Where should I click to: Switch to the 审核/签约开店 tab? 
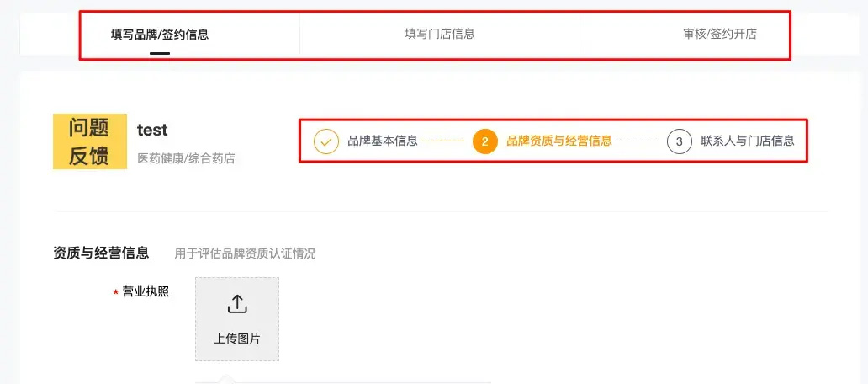720,34
